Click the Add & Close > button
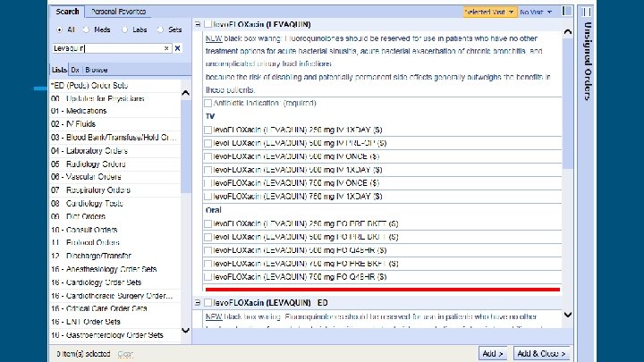The height and width of the screenshot is (362, 644). [x=541, y=353]
